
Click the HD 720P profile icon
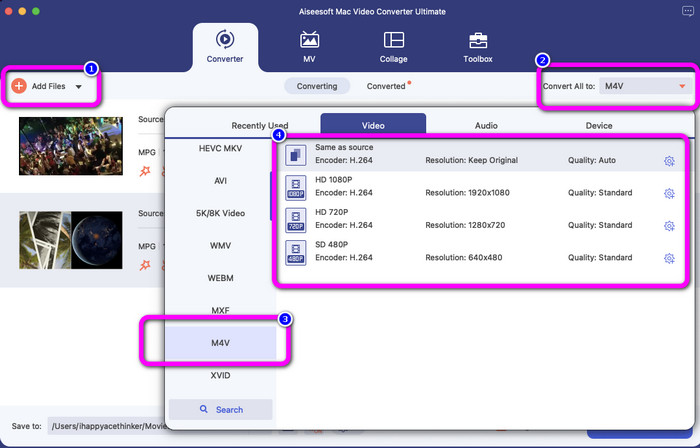tap(296, 220)
